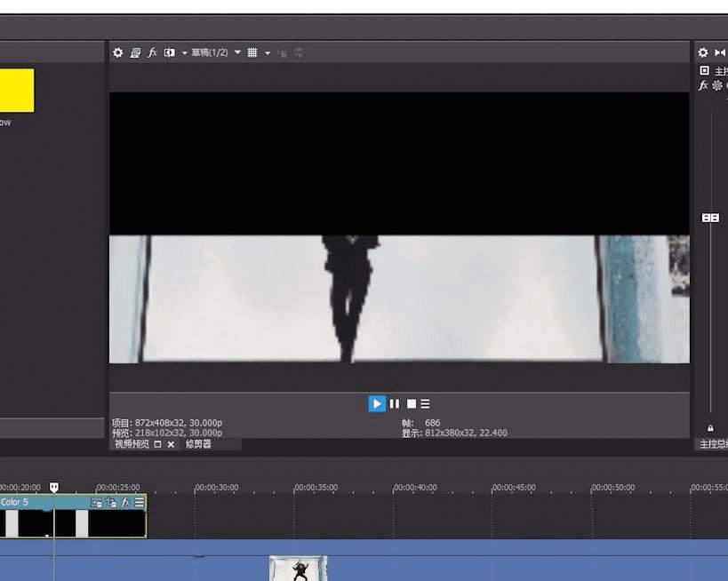The image size is (728, 581).
Task: Open pan/crop icon on Color 5 event
Action: coord(111,503)
